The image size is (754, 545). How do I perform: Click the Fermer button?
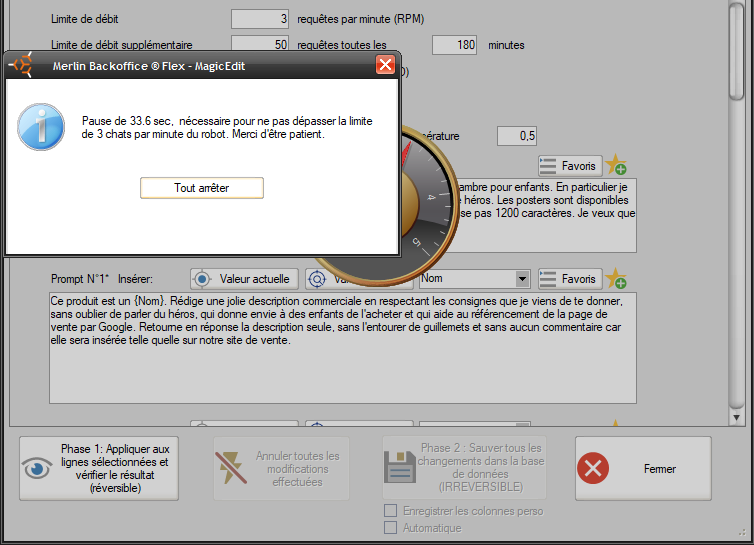pyautogui.click(x=643, y=468)
